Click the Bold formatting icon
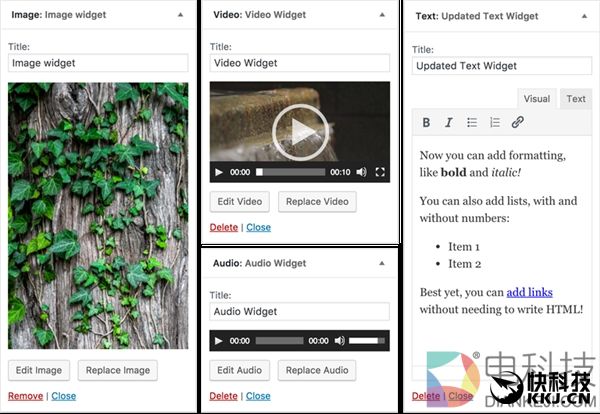This screenshot has height=414, width=600. 426,123
